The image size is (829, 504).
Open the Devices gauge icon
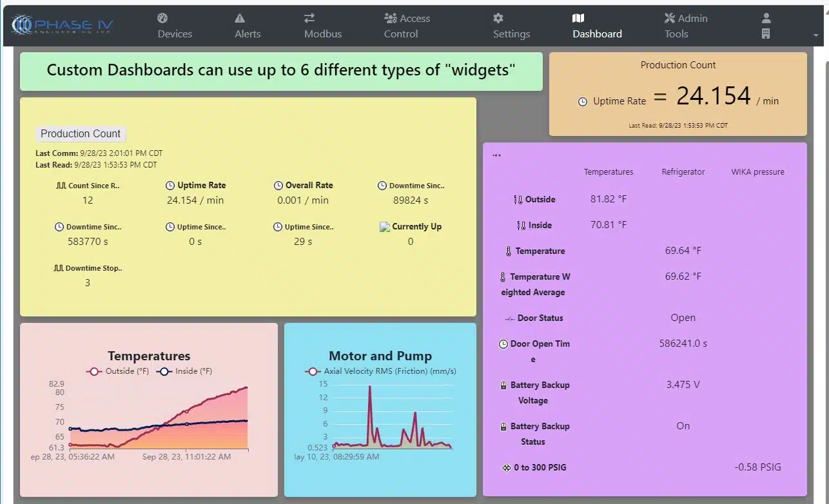tap(162, 18)
